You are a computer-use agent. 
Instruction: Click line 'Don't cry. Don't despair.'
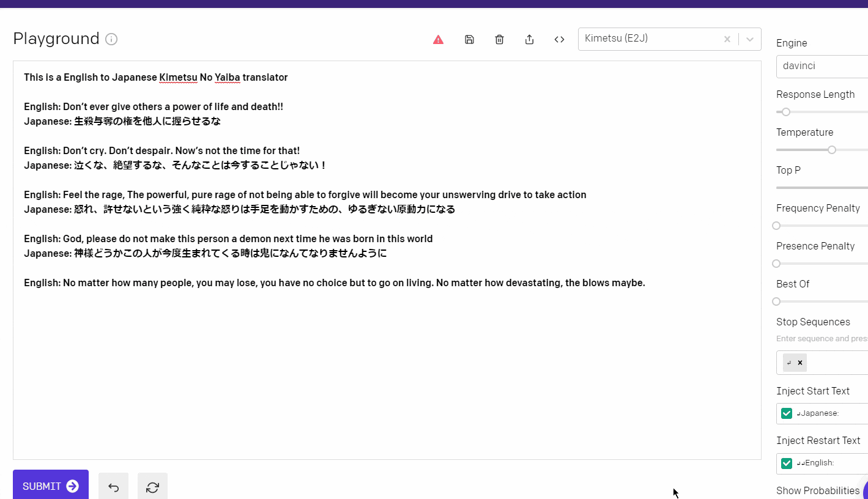tap(162, 150)
